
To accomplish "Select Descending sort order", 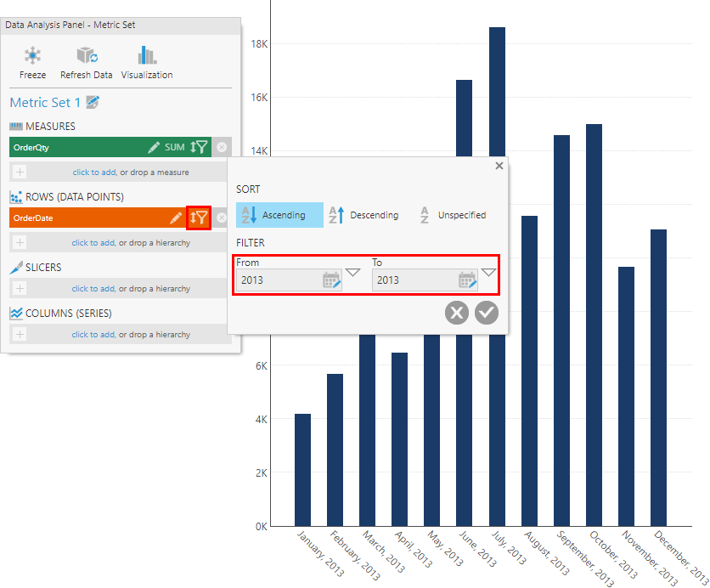I will coord(363,215).
